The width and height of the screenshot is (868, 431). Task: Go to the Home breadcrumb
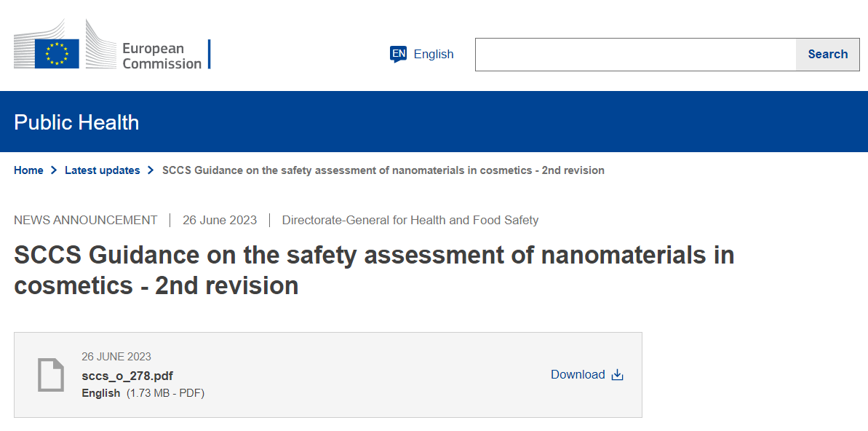pyautogui.click(x=28, y=170)
